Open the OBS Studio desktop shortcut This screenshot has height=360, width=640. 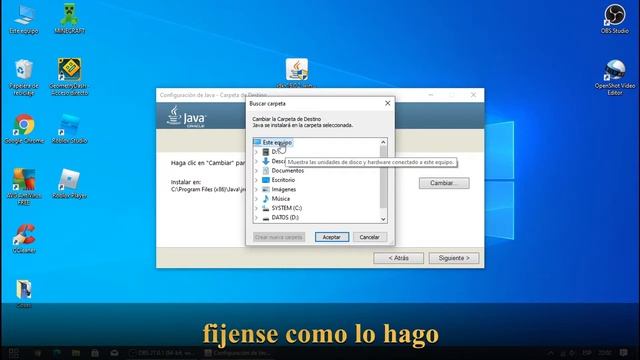tap(614, 19)
